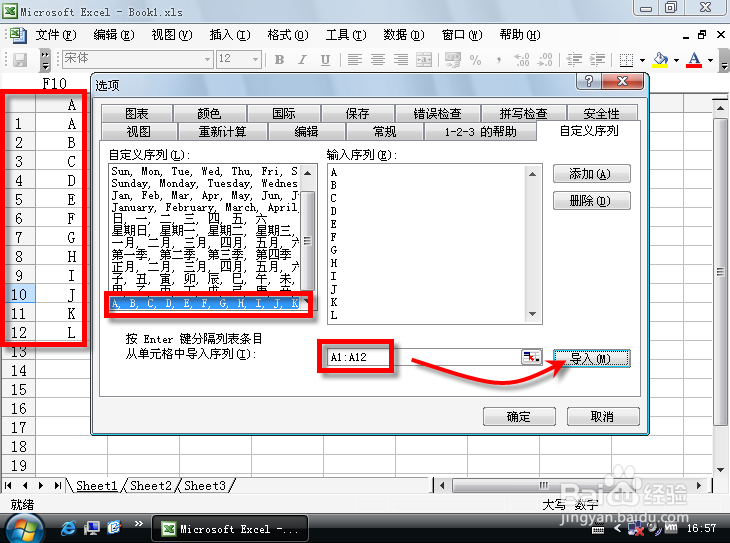Click the dialog help question mark button
This screenshot has height=543, width=730.
pos(588,81)
